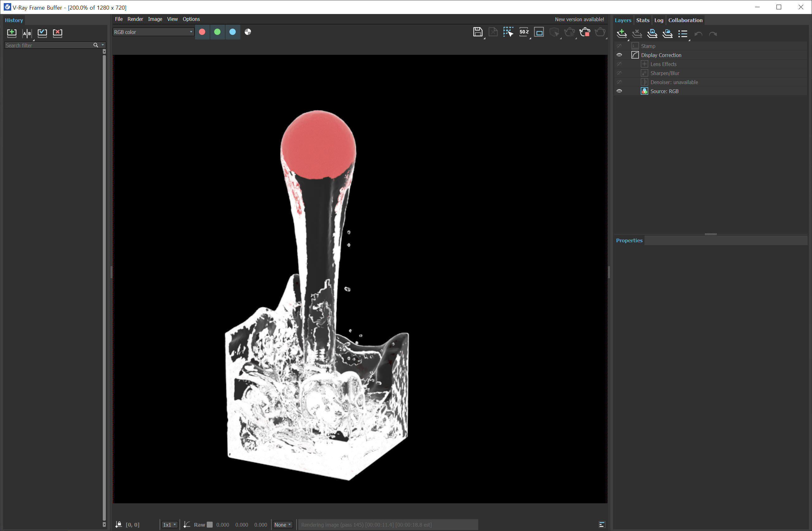Hide the Display Correction layer eye
The height and width of the screenshot is (531, 812).
(619, 55)
